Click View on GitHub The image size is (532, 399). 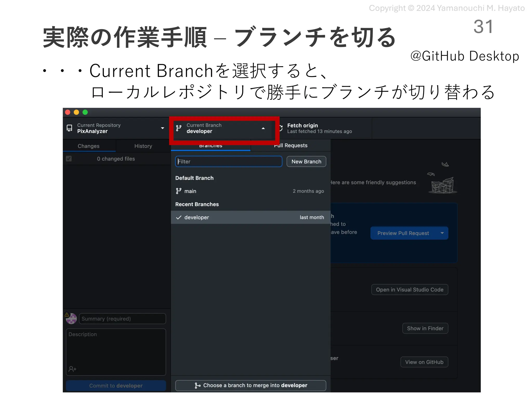tap(424, 362)
